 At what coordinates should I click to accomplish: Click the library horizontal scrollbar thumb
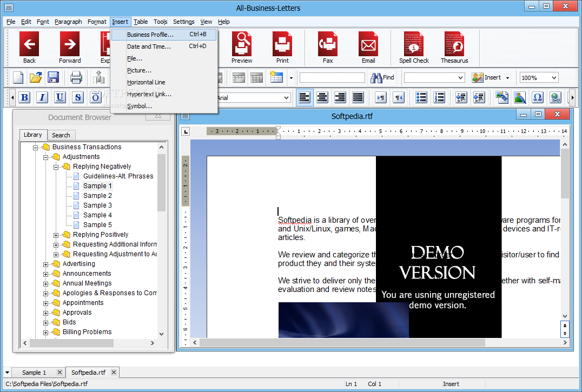point(71,343)
